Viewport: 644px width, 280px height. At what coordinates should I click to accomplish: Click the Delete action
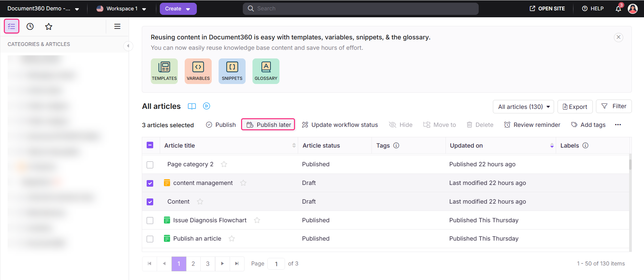(480, 125)
